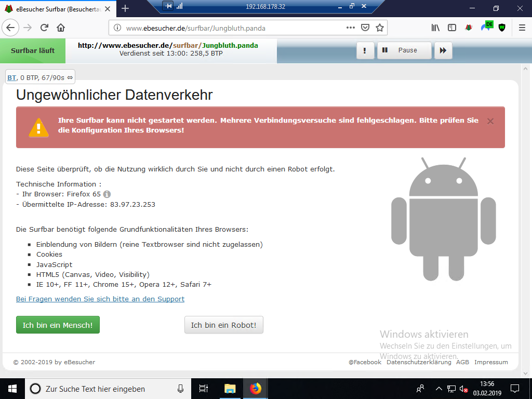Click the eBesucher add-on toolbar icon
The width and height of the screenshot is (532, 399).
[469, 28]
